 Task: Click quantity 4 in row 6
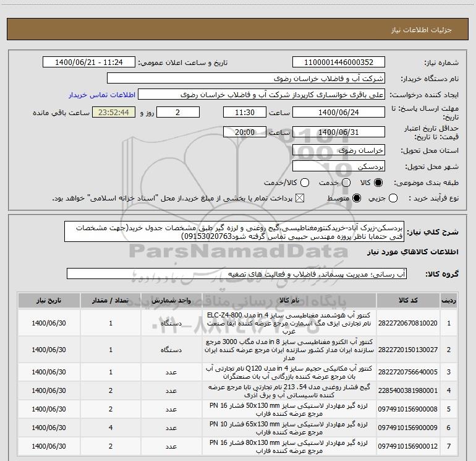[x=111, y=428]
